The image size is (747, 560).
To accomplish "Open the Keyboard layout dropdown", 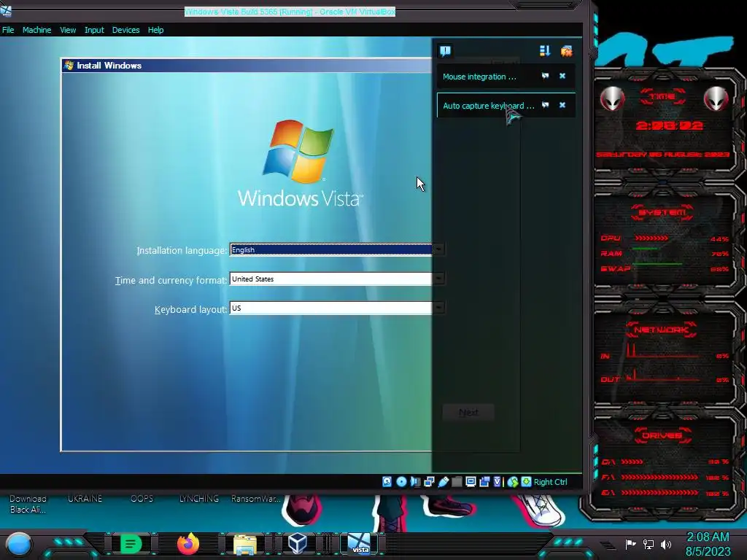I will click(337, 308).
